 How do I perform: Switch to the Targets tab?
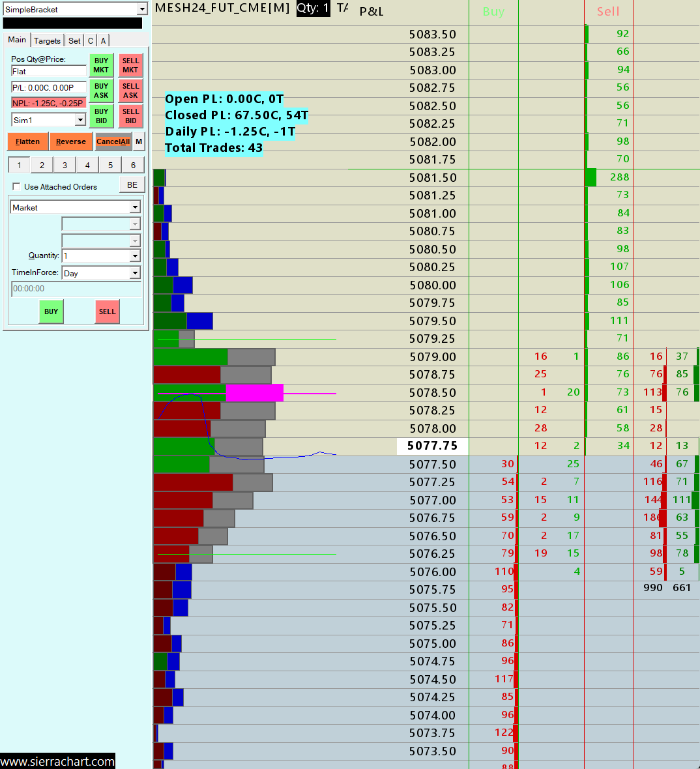pyautogui.click(x=47, y=40)
